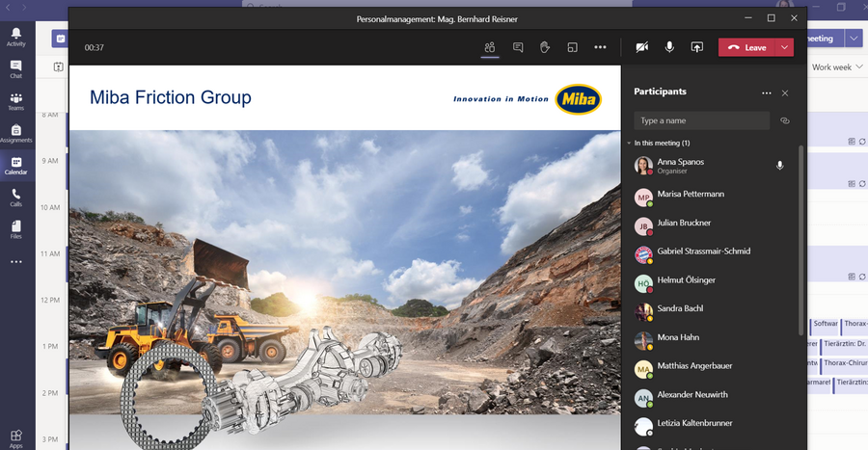This screenshot has width=868, height=450.
Task: Open breakout rooms icon
Action: (572, 47)
